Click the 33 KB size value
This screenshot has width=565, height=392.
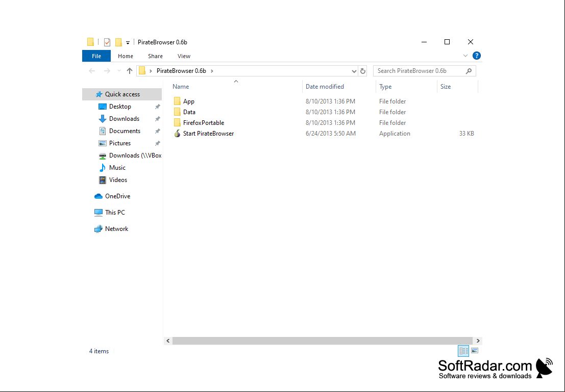click(466, 134)
